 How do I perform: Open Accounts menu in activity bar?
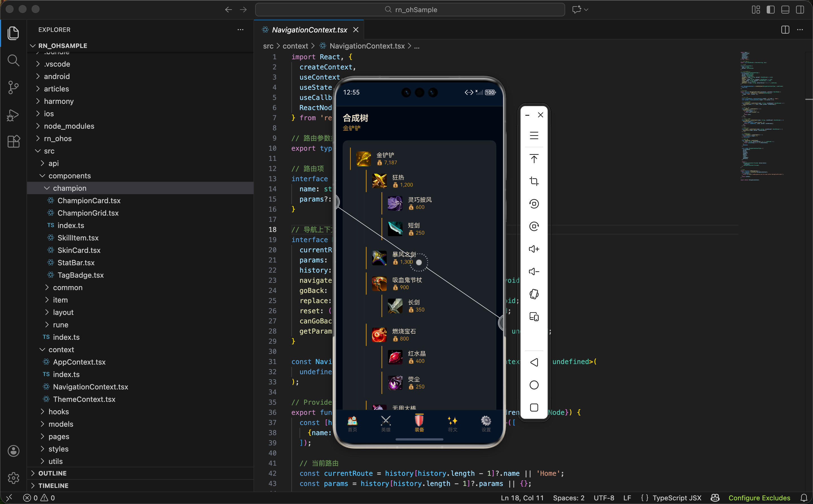[13, 451]
